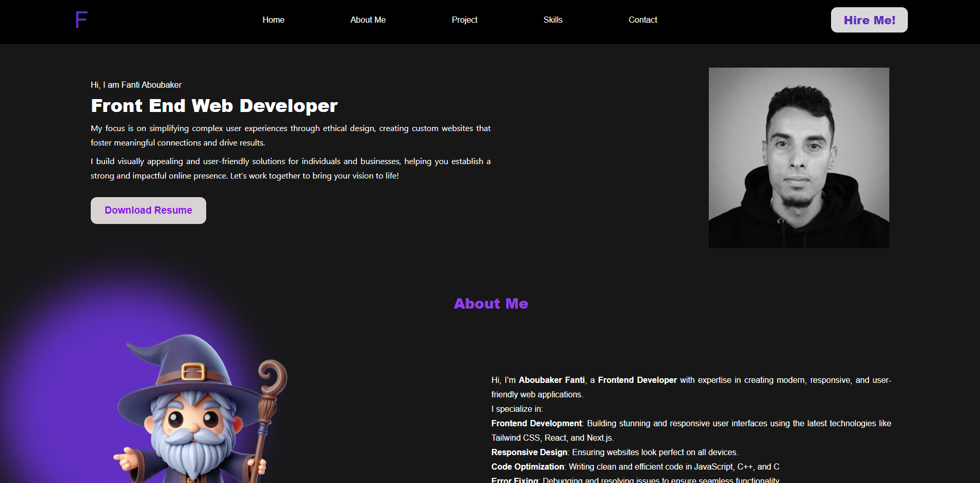Click the Hire Me! button

(869, 20)
